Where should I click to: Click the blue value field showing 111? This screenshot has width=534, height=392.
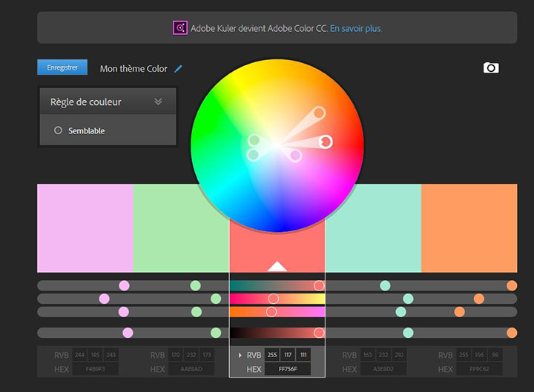pos(303,355)
